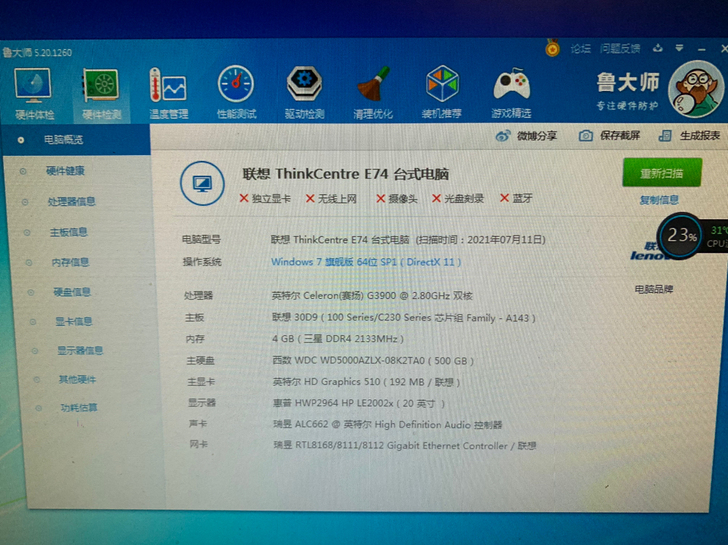Screen dimensions: 728x545
Task: Open the title bar dropdown menu arrow
Action: [x=679, y=48]
